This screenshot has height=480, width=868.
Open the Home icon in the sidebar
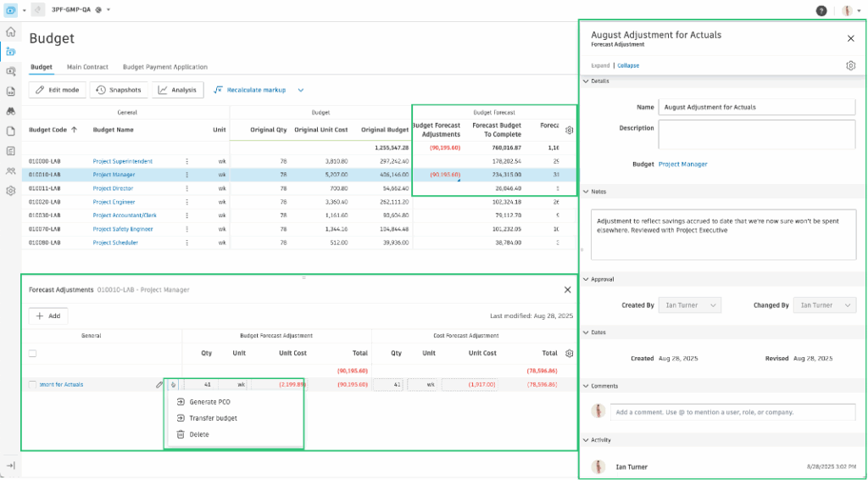click(x=10, y=31)
